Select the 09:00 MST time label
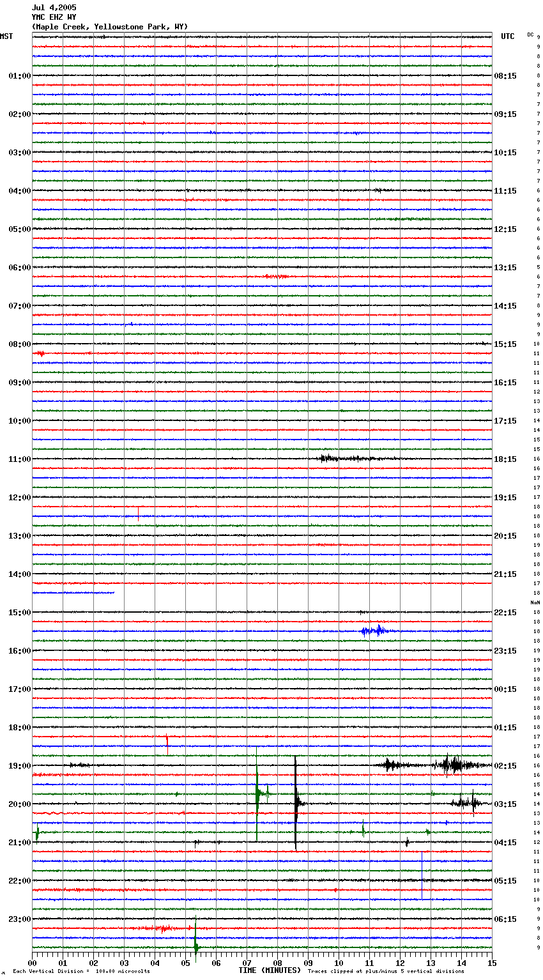 point(20,383)
